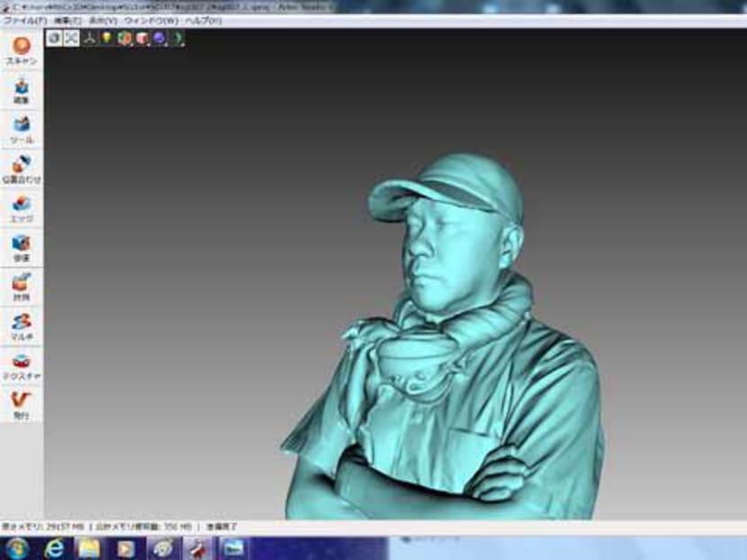Open the purple sphere shading dropdown
The height and width of the screenshot is (560, 747).
coord(159,38)
